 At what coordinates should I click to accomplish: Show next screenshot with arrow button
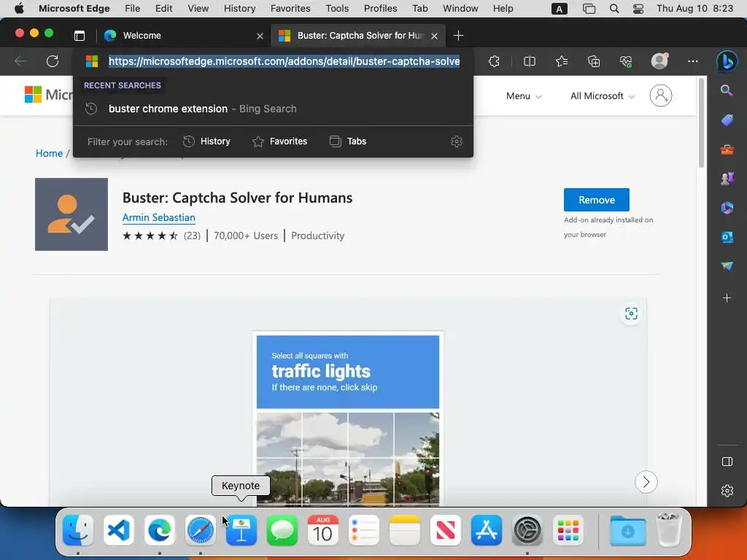coord(646,482)
